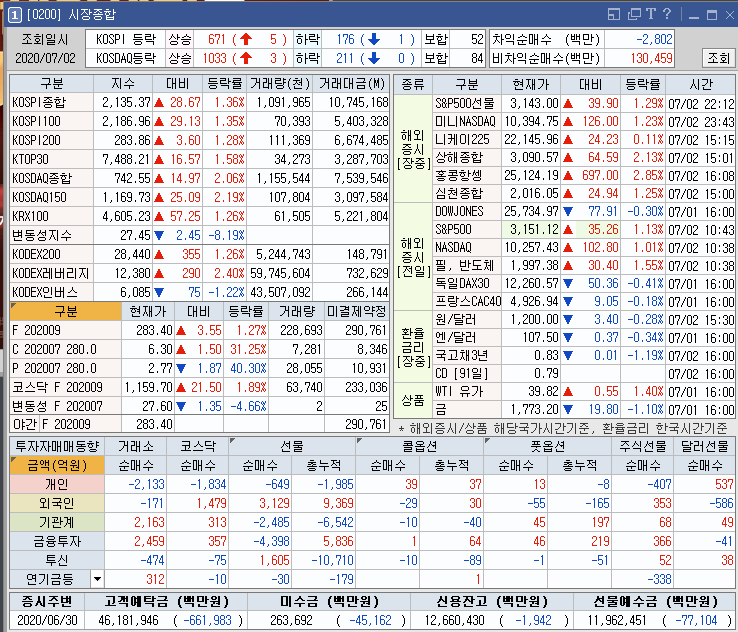
Task: Click the 비차익순매수 value 130,459
Action: tap(651, 58)
